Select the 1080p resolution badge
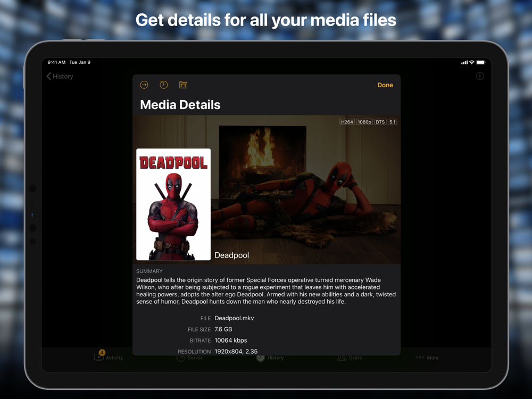The width and height of the screenshot is (532, 399). click(364, 122)
